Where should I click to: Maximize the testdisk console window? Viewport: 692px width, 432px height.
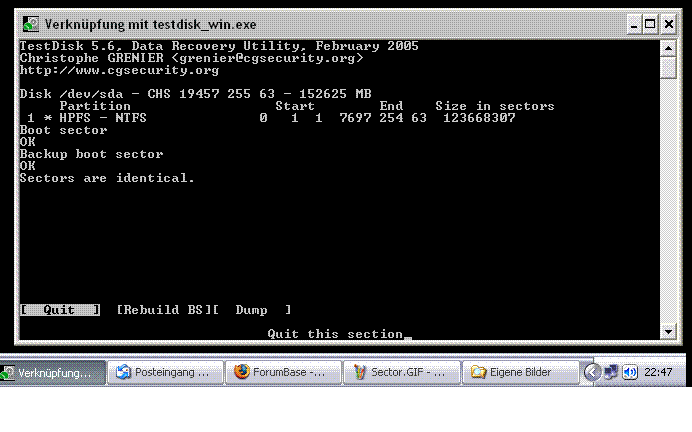650,24
